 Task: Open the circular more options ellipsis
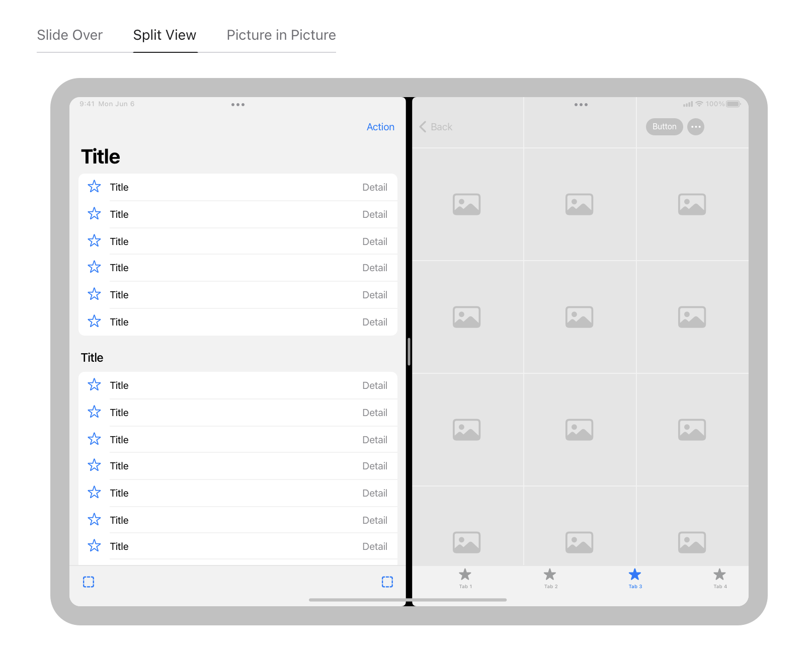point(695,127)
